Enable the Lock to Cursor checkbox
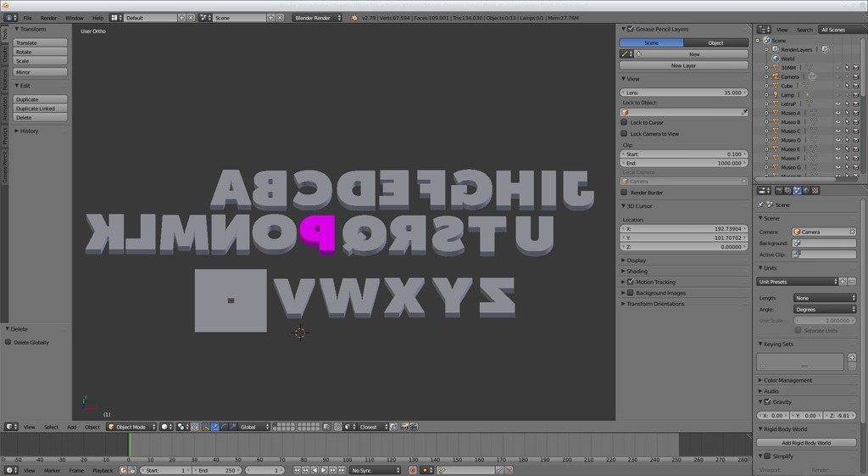The width and height of the screenshot is (868, 476). [x=625, y=122]
